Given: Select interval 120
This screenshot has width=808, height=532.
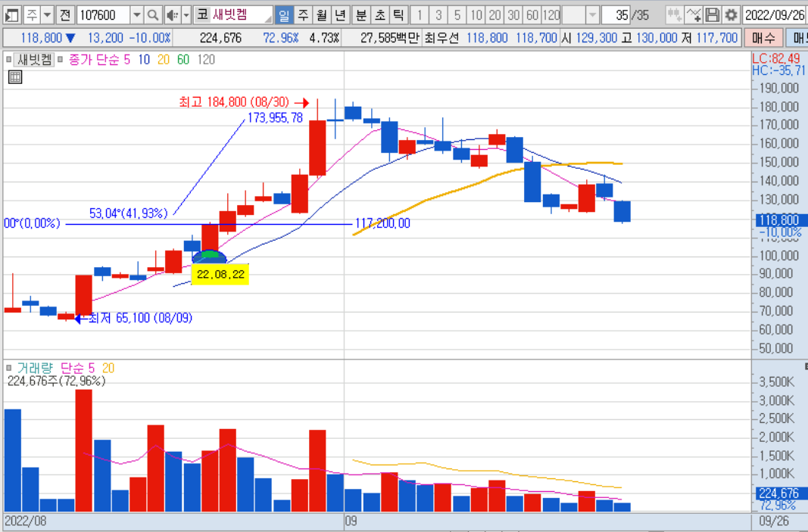Looking at the screenshot, I should click(x=551, y=15).
